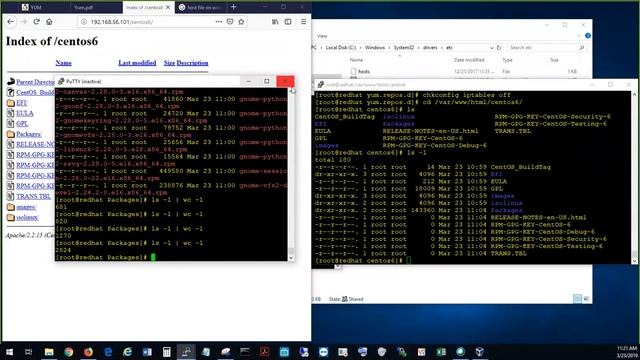Switch to Firefox on taskbar
This screenshot has width=640, height=360.
pyautogui.click(x=88, y=351)
